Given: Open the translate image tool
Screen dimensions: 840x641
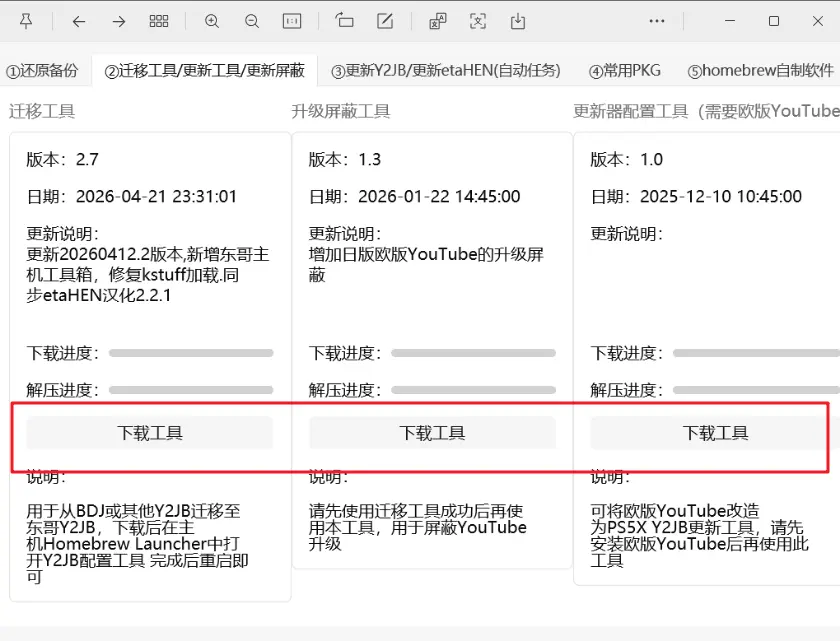Looking at the screenshot, I should [438, 21].
